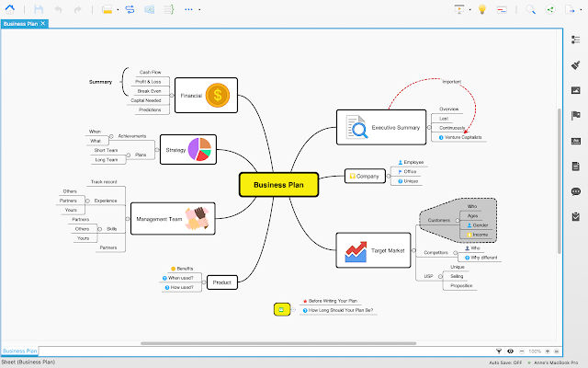This screenshot has width=588, height=368.
Task: Open the Comments speech bubble panel
Action: tap(575, 191)
